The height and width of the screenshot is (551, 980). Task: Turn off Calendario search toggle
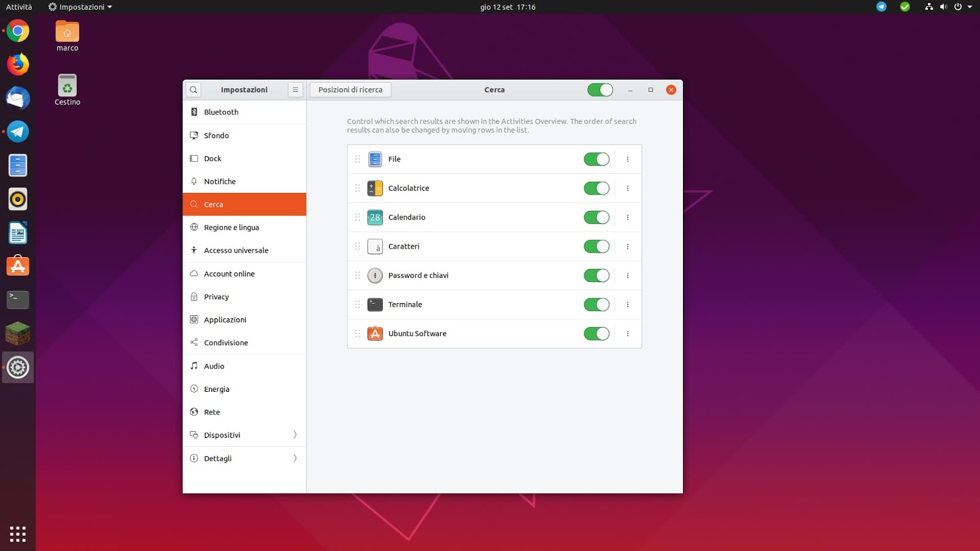(x=597, y=217)
